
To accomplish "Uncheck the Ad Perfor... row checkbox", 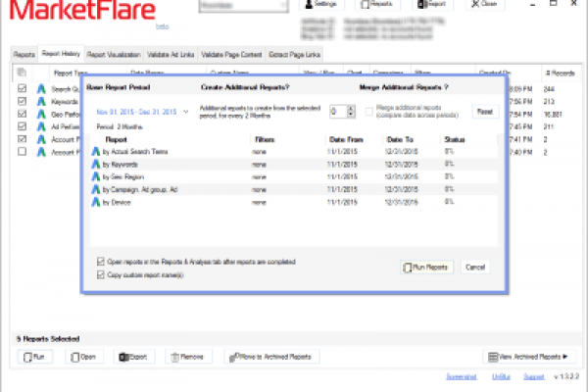I will (x=23, y=126).
